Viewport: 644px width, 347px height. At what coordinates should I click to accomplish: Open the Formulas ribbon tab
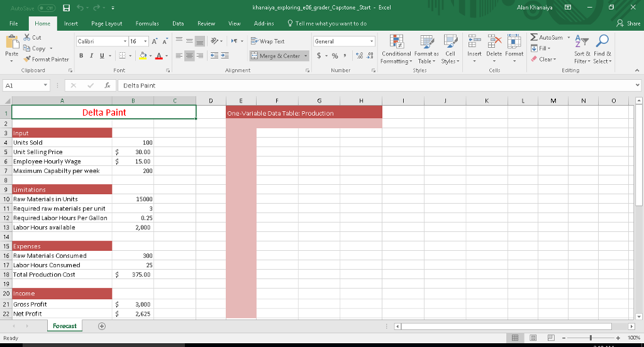[147, 23]
